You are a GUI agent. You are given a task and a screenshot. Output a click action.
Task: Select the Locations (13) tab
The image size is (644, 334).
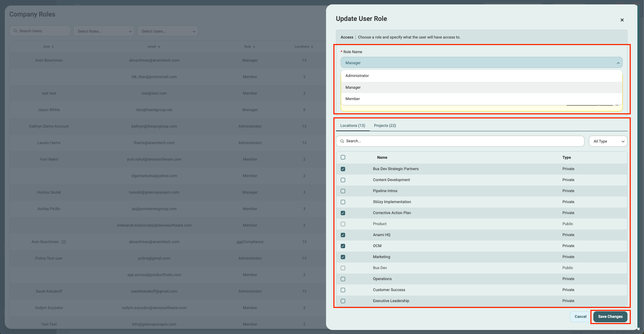coord(352,126)
